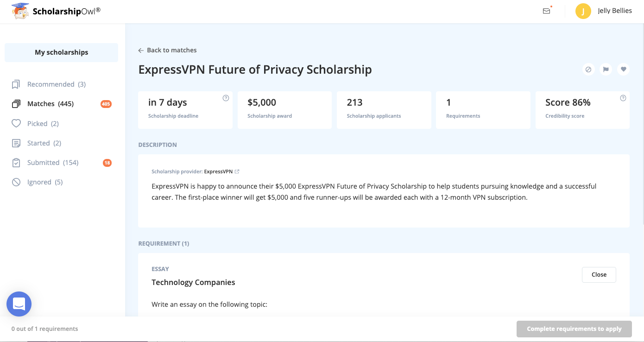Open the chat support bubble
The width and height of the screenshot is (644, 342).
[x=19, y=304]
